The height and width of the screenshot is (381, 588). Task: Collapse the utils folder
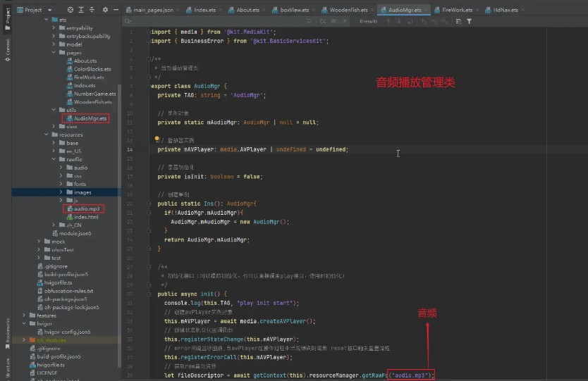[54, 110]
